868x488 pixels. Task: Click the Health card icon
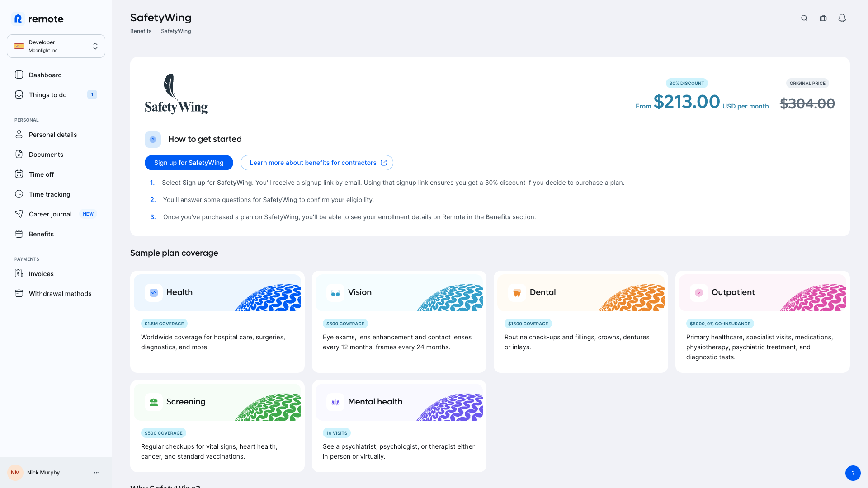point(154,293)
